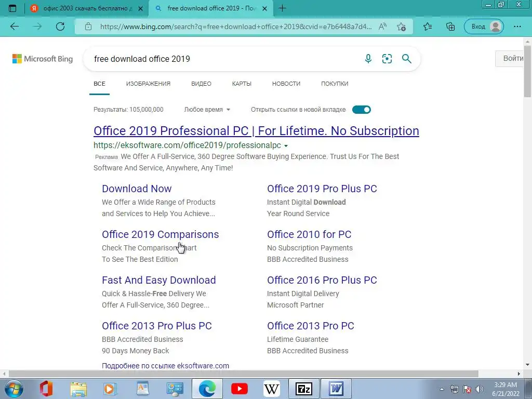Screen dimensions: 532x399
Task: Open the taskbar clock showing 3:29 AM
Action: pyautogui.click(x=506, y=389)
